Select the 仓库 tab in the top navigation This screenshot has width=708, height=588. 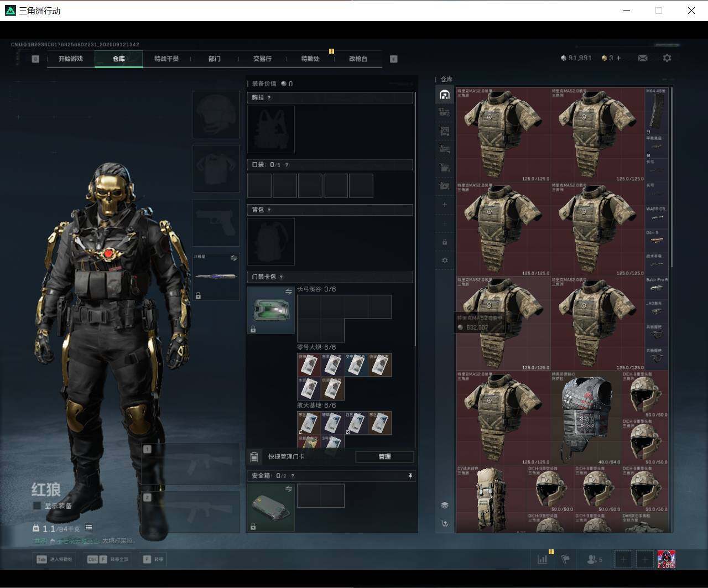(119, 59)
